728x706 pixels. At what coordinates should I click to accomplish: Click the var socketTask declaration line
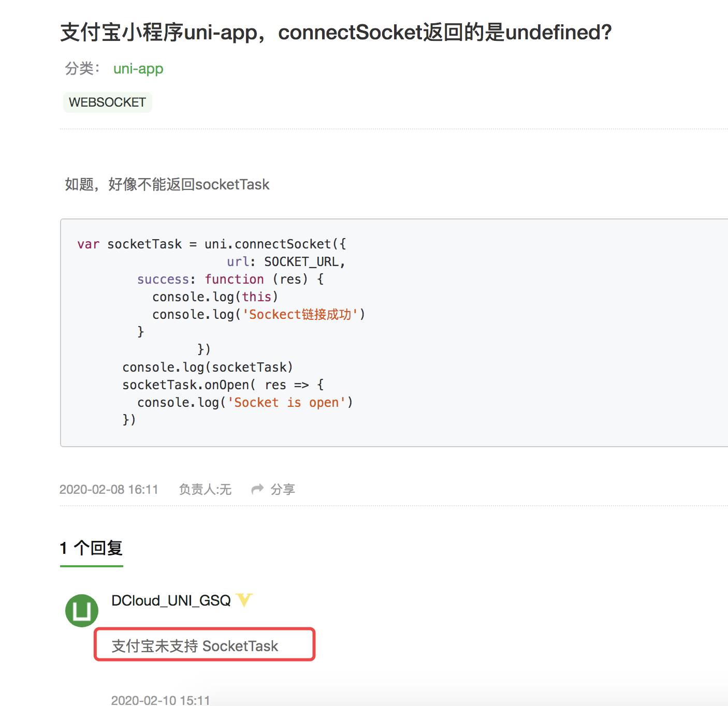tap(212, 244)
